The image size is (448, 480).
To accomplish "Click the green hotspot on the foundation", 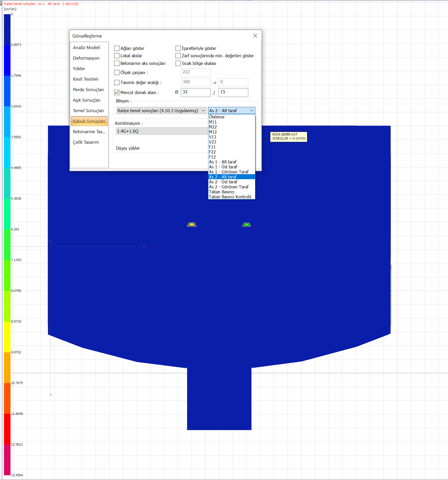I will pos(246,224).
